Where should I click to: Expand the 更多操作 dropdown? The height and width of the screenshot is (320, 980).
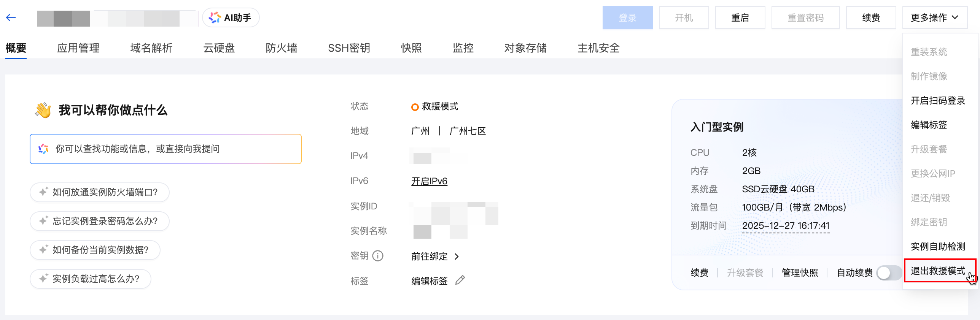point(934,18)
